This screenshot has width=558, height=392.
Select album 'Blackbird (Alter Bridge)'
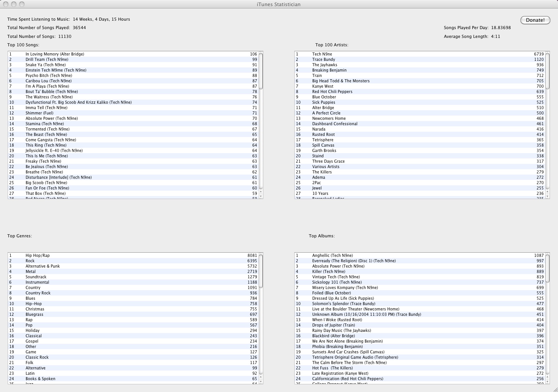tap(420, 336)
